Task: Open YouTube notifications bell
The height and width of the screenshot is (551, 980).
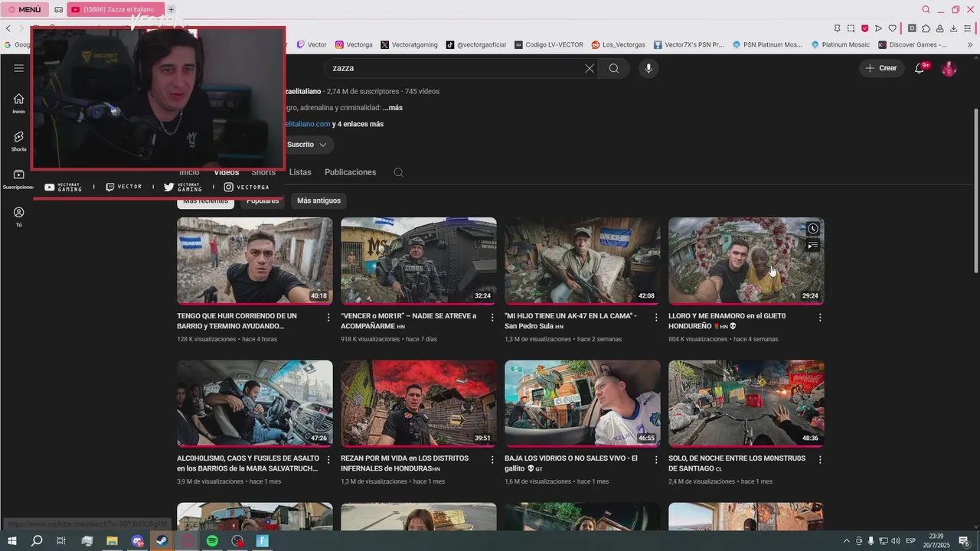Action: (920, 68)
